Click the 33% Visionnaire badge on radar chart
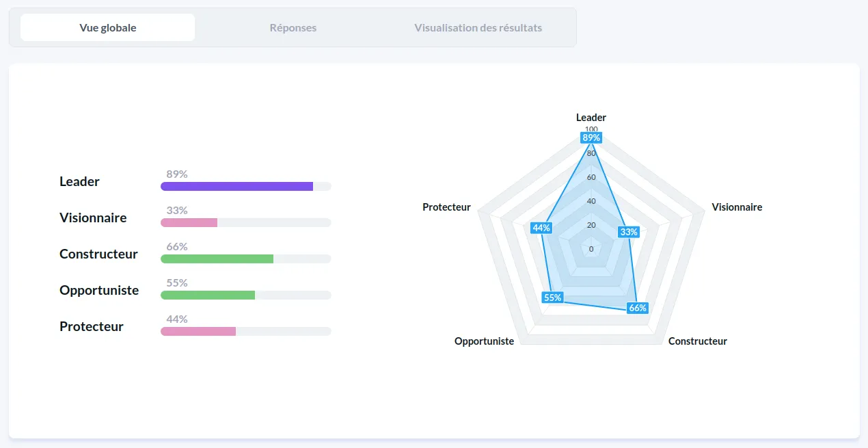The width and height of the screenshot is (868, 448). point(628,232)
